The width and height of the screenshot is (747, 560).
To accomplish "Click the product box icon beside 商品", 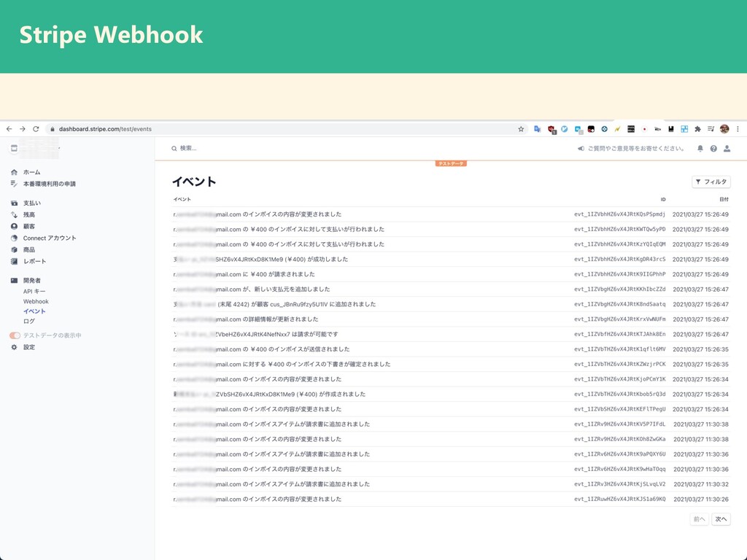I will 14,250.
